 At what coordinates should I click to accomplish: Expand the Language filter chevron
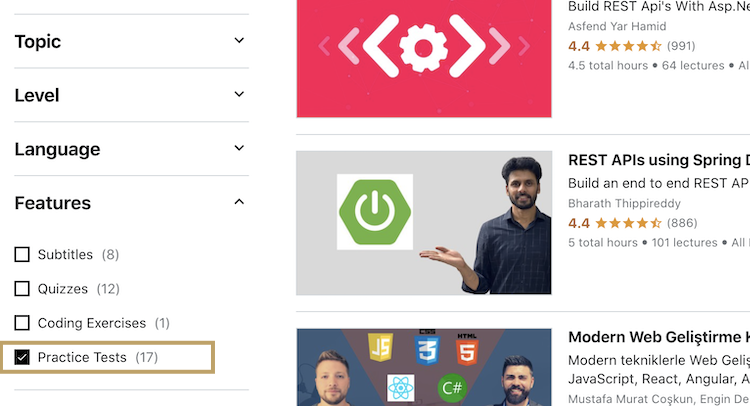click(239, 148)
